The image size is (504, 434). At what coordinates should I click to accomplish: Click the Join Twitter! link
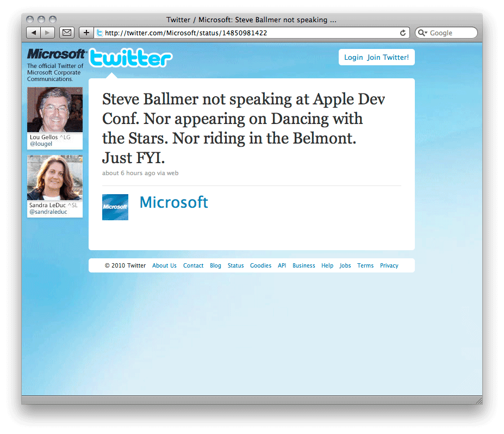[388, 57]
